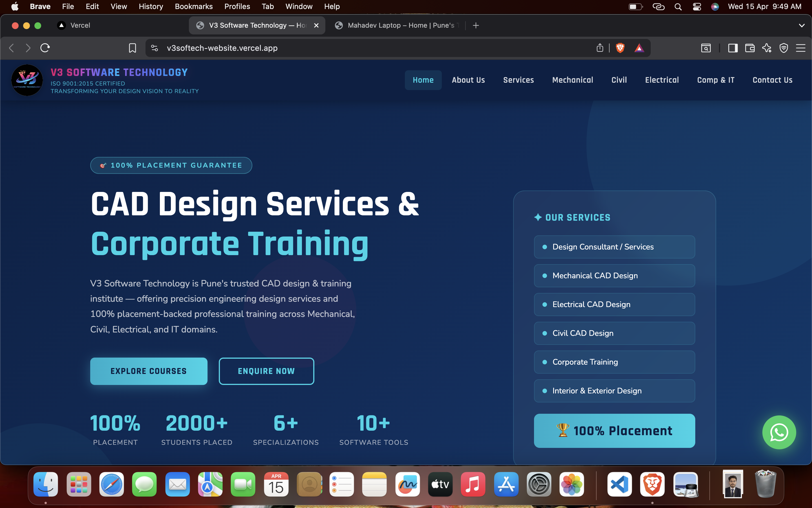Open Comp & IT nav link
812x508 pixels.
tap(716, 80)
